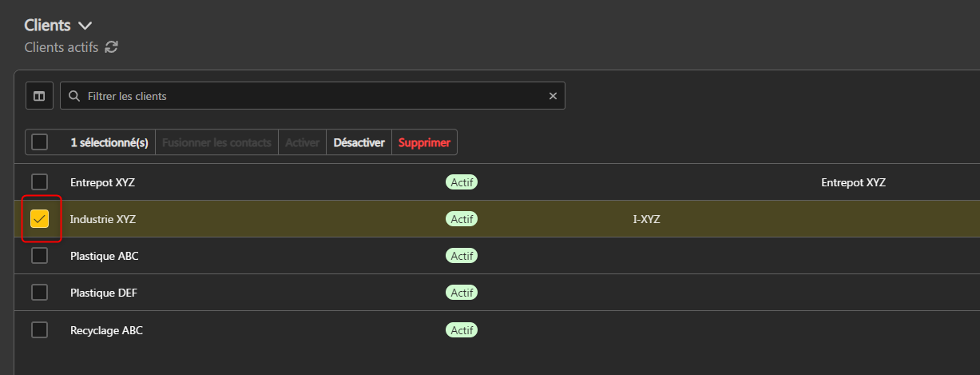
Task: Click the magnifier icon in the filter box
Action: (x=74, y=96)
